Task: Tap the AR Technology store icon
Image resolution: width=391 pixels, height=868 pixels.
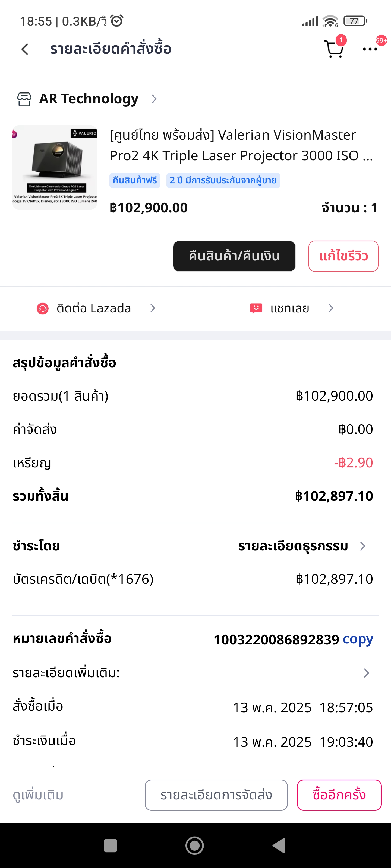Action: pyautogui.click(x=24, y=99)
